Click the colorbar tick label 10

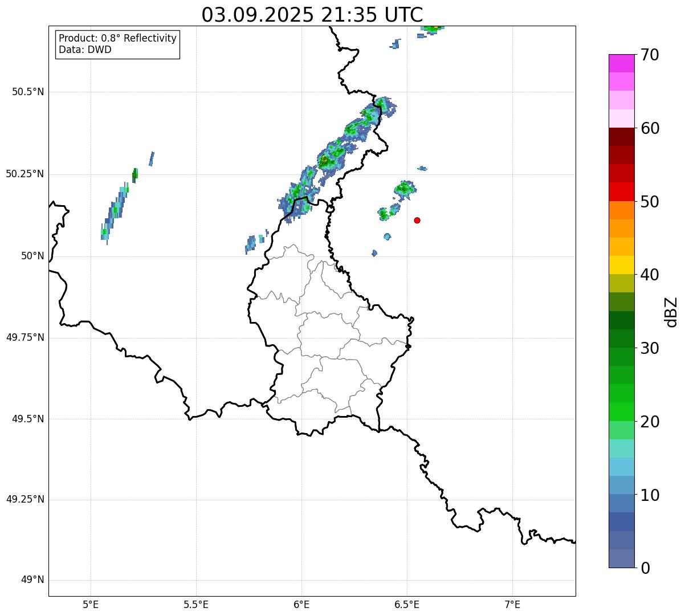click(x=650, y=495)
